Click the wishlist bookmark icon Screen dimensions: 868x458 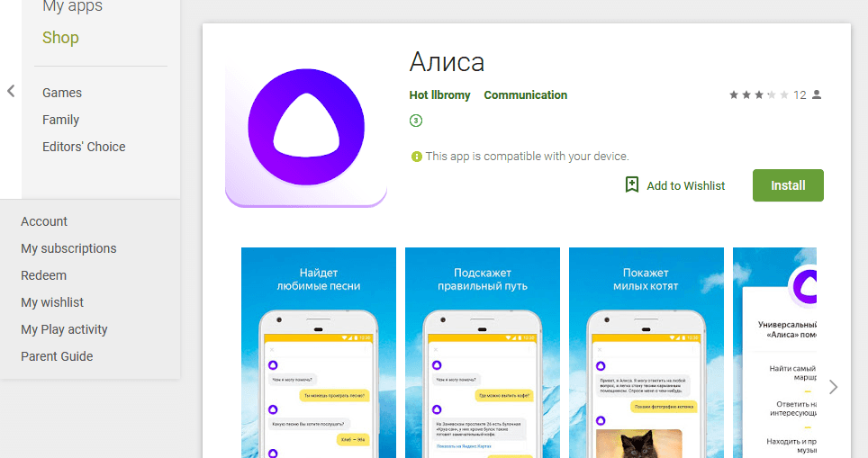(x=631, y=184)
